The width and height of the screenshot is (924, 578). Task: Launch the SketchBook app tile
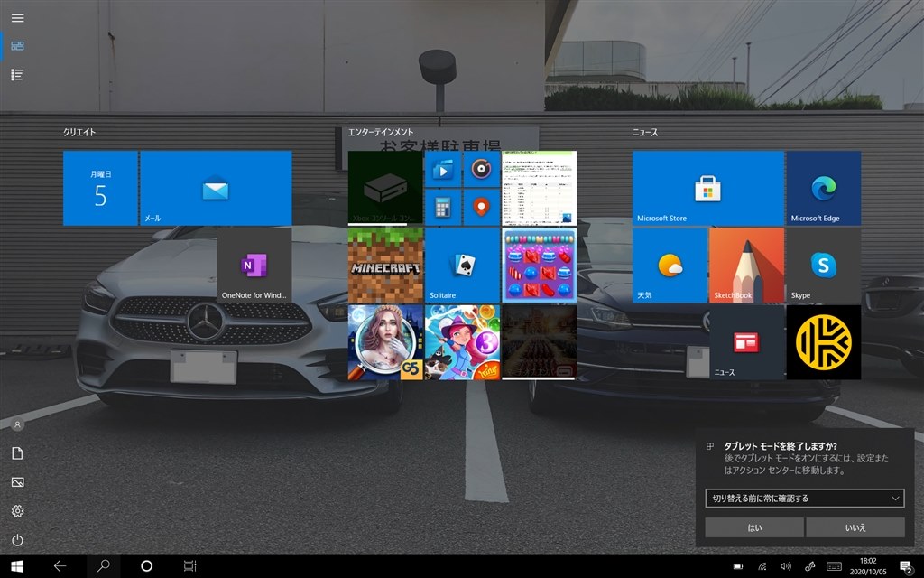click(746, 265)
